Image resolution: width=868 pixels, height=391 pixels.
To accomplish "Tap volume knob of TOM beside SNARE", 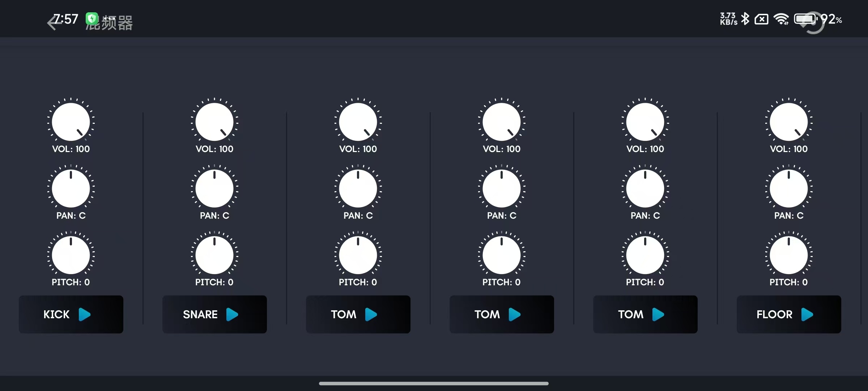I will pyautogui.click(x=358, y=122).
